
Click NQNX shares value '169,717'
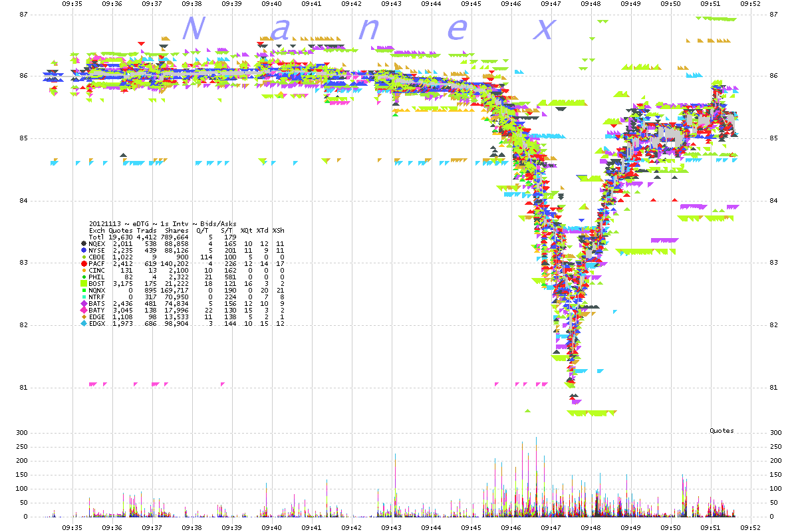pyautogui.click(x=174, y=291)
